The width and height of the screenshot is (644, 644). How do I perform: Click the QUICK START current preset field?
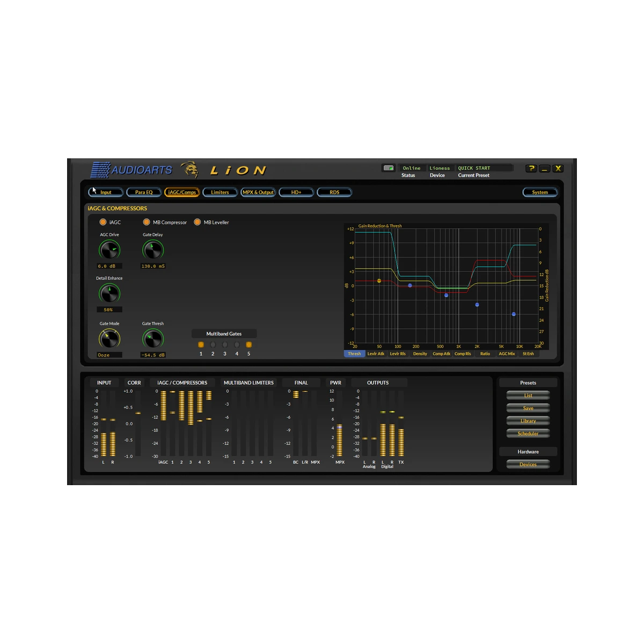click(x=484, y=168)
